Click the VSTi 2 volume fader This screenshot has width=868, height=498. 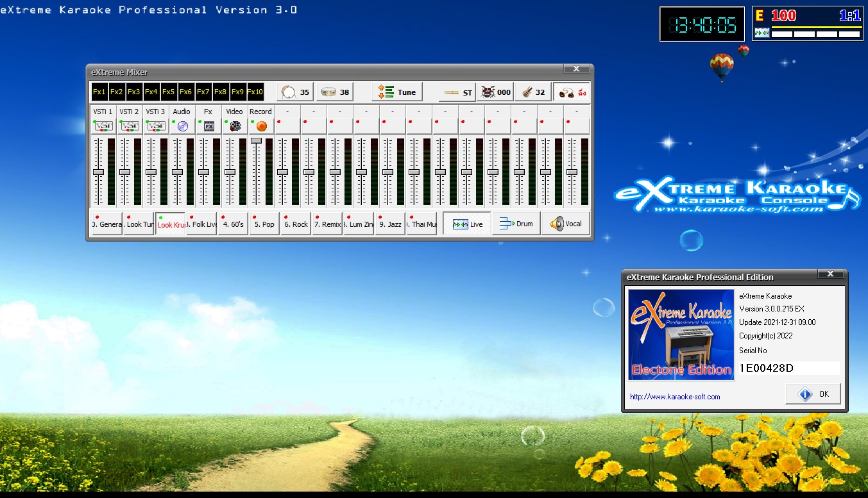125,172
